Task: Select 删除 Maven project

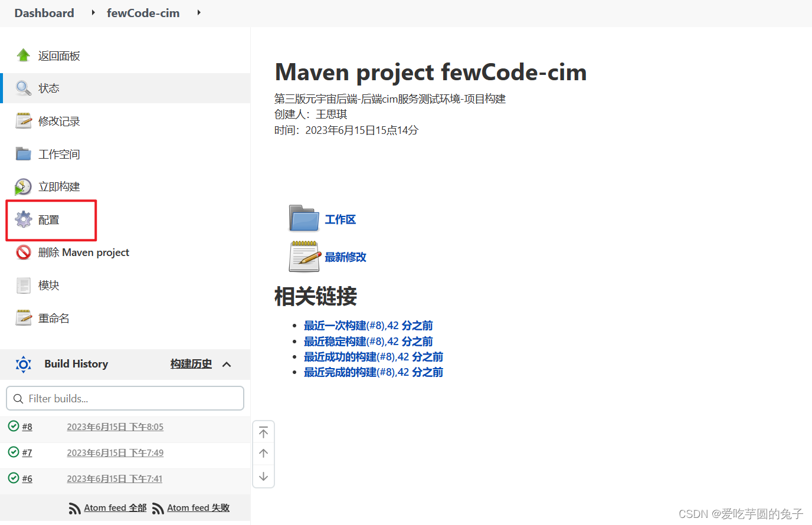Action: click(x=84, y=252)
